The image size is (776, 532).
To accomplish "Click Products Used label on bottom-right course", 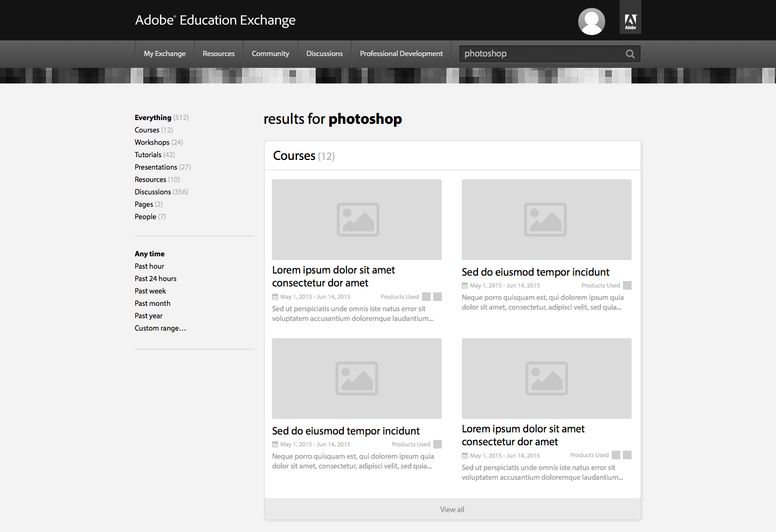I will pos(590,455).
